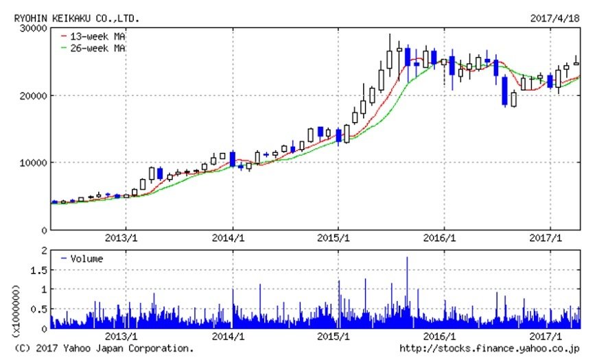Click the Yahoo Japan Corporation copyright text
Viewport: 597px width, 364px height.
tap(104, 349)
